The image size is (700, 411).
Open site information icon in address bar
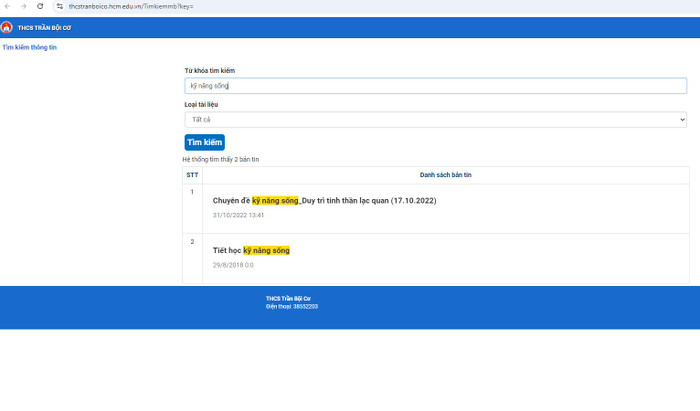coord(59,6)
